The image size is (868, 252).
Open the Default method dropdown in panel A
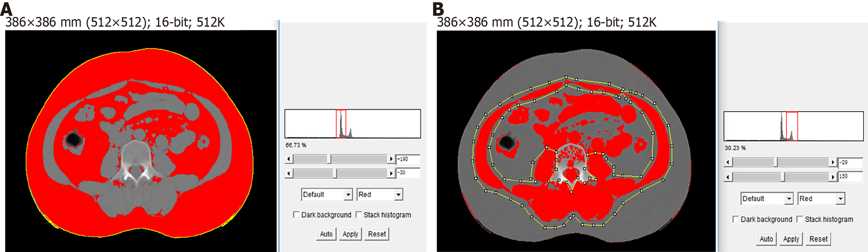point(327,195)
